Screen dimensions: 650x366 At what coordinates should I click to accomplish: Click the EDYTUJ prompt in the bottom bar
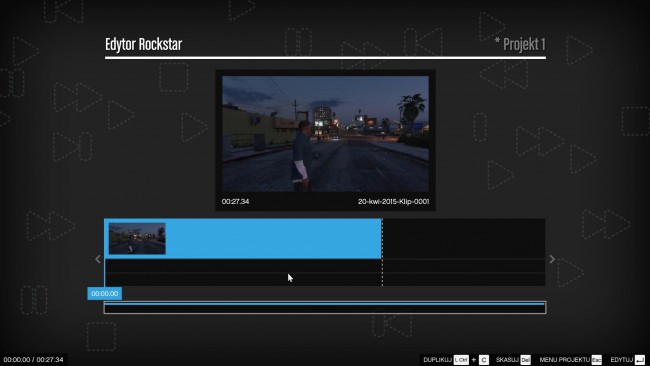point(622,360)
